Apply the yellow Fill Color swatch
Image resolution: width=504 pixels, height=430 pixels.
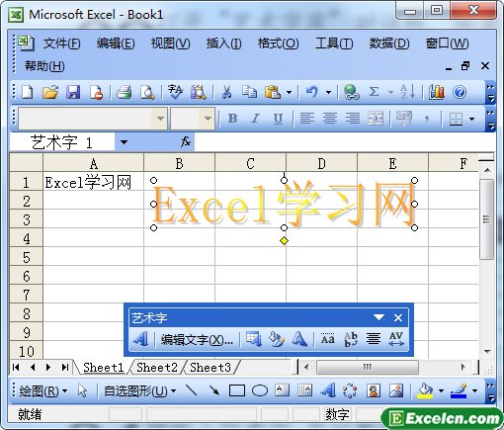click(425, 391)
